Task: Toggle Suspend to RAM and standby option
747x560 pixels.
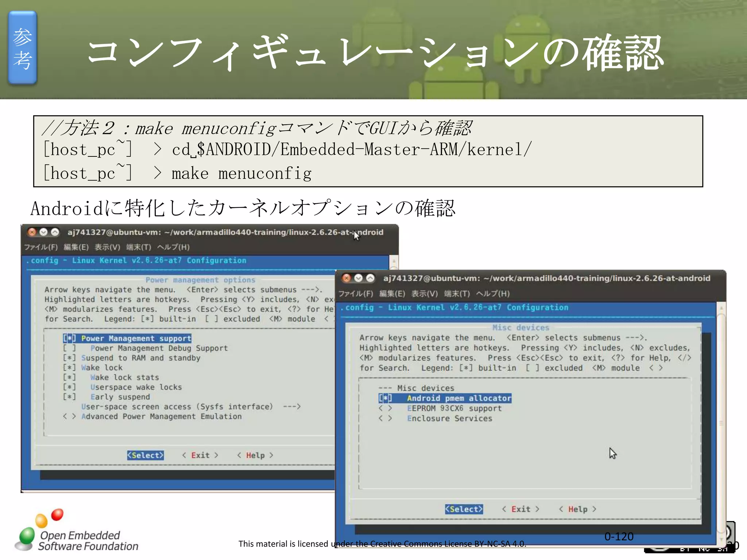Action: click(x=69, y=358)
